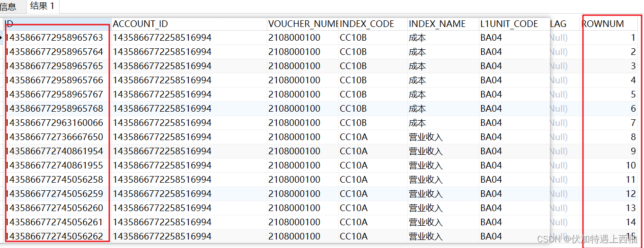644x248 pixels.
Task: Click ACCOUNT_ID cell in ROWNUM 2 row
Action: point(189,52)
